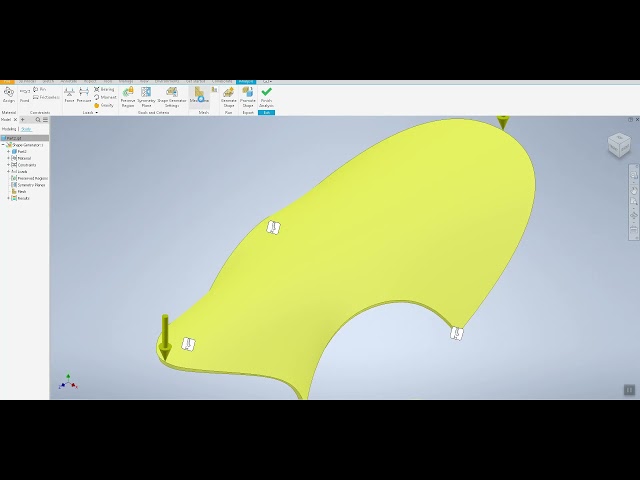Open the File tab
This screenshot has height=480, width=640.
pos(7,82)
